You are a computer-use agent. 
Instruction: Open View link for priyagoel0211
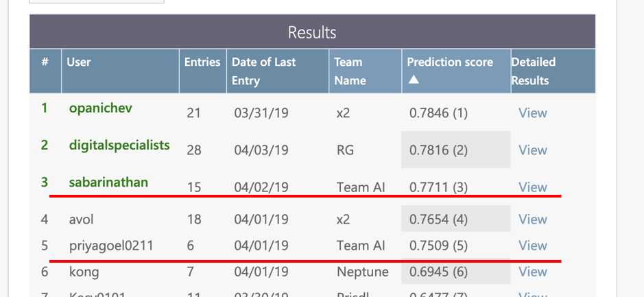point(533,246)
